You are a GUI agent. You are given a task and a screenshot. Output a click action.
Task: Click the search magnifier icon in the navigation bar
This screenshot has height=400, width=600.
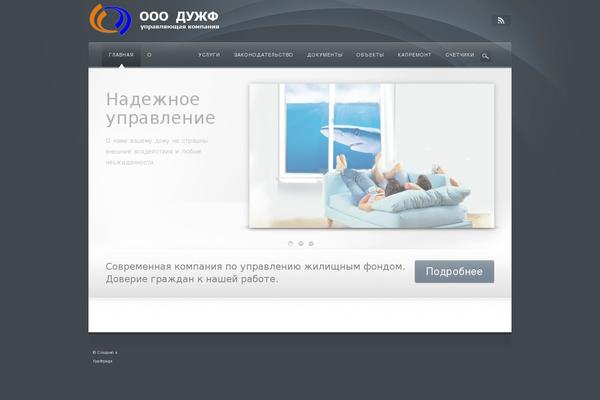tap(485, 56)
